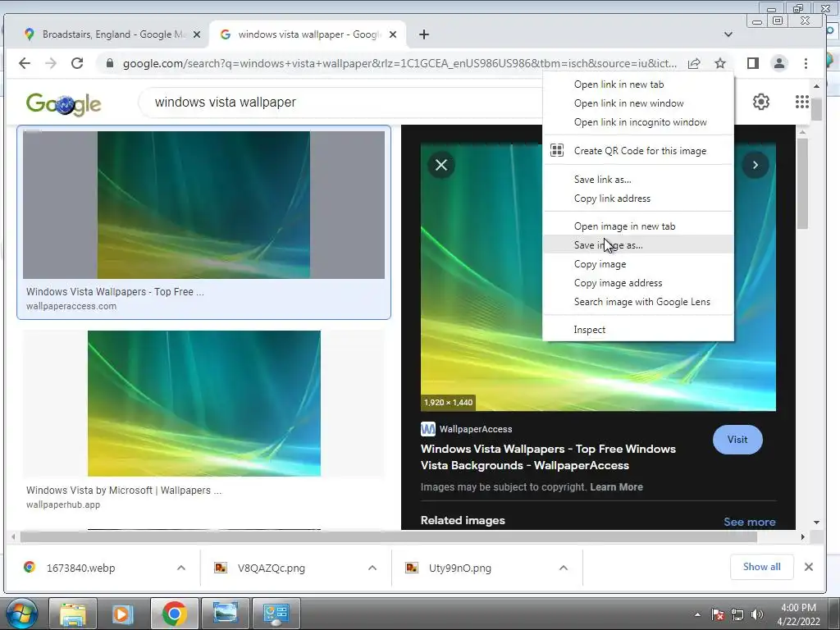This screenshot has height=630, width=840.
Task: Open a new tab with the plus button
Action: tap(424, 34)
